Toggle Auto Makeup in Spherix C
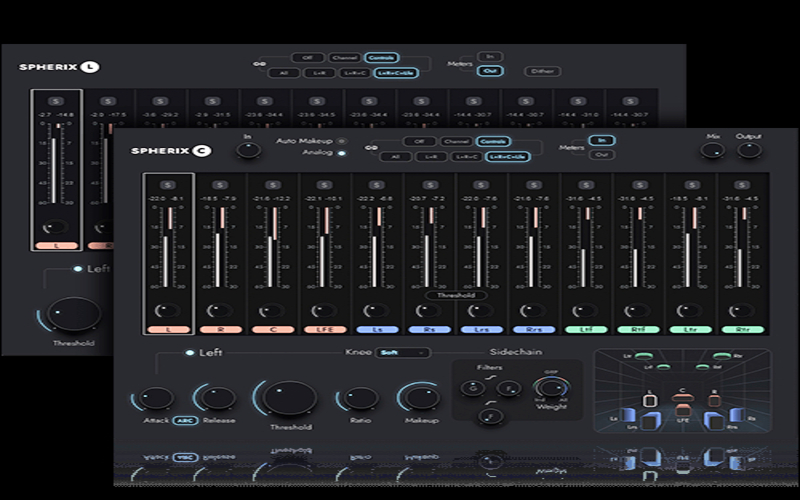This screenshot has width=800, height=500. tap(342, 141)
